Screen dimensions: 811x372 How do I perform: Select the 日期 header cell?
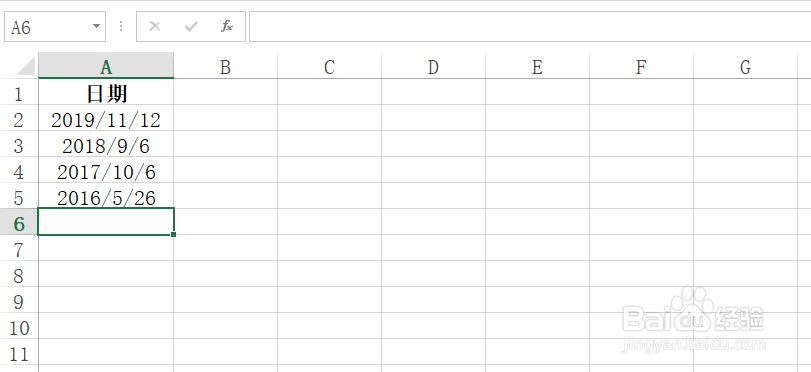click(x=106, y=92)
